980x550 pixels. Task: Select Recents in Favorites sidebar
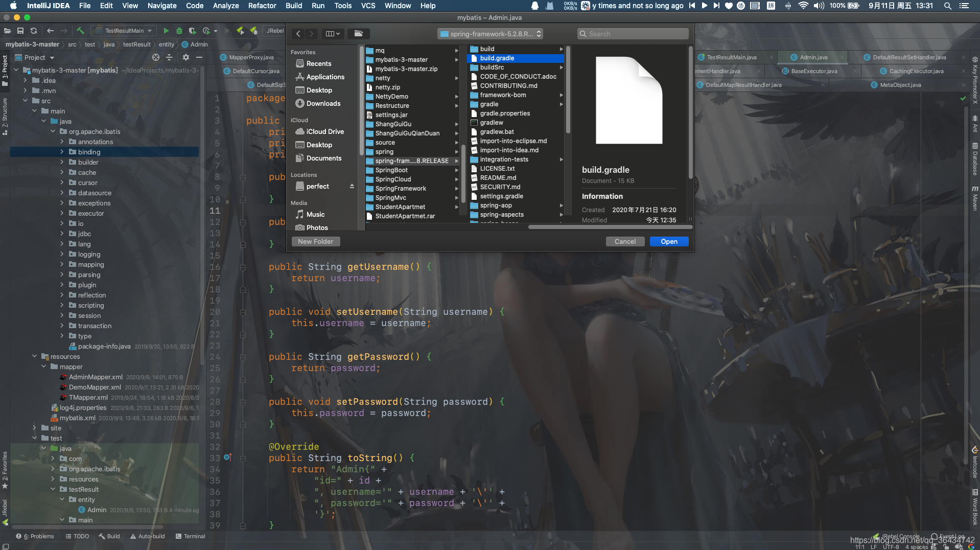point(319,63)
